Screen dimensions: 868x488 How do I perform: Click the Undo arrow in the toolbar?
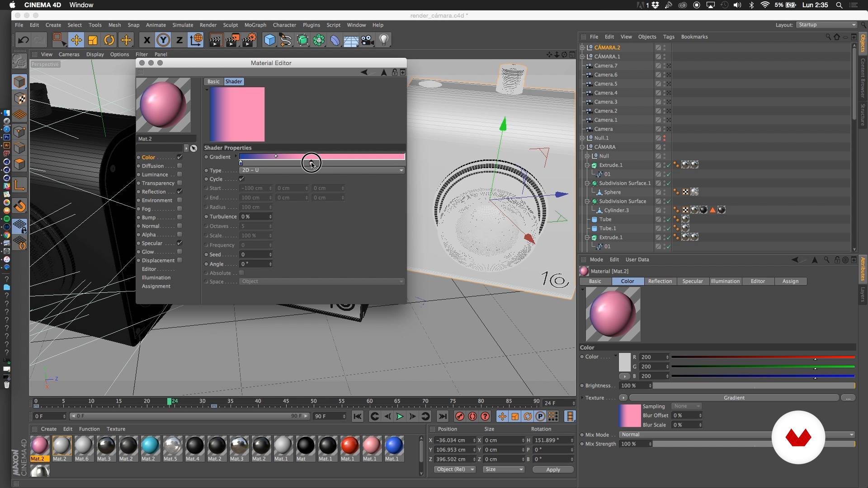[24, 40]
